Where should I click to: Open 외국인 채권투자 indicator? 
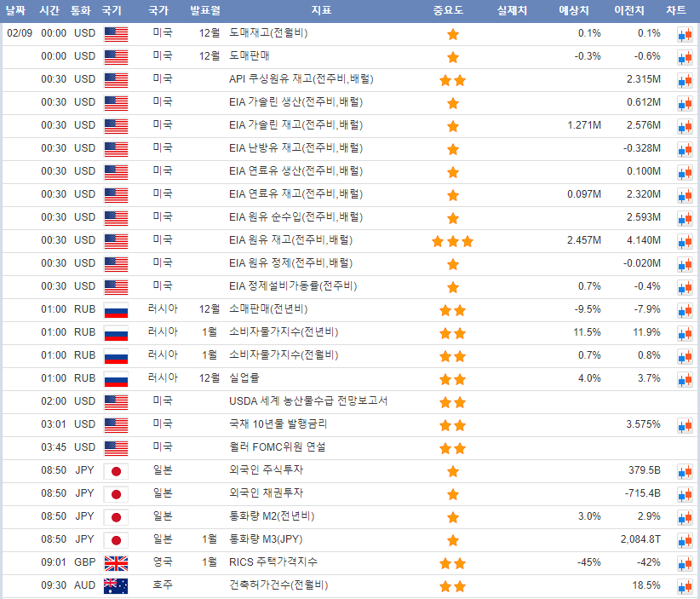(267, 493)
